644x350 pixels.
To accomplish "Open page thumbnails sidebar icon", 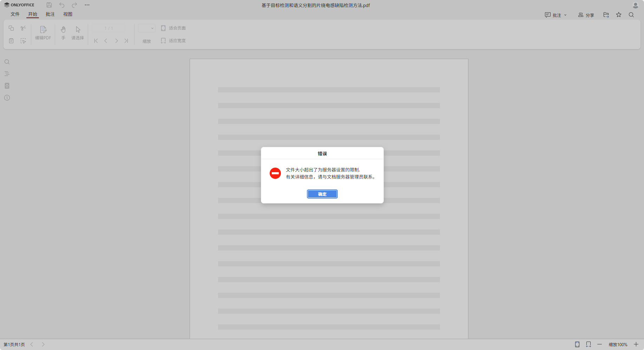I will 7,86.
